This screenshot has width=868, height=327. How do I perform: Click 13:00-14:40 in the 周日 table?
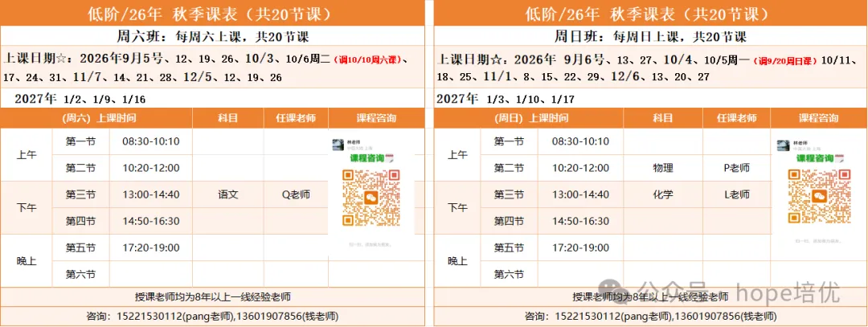point(580,194)
